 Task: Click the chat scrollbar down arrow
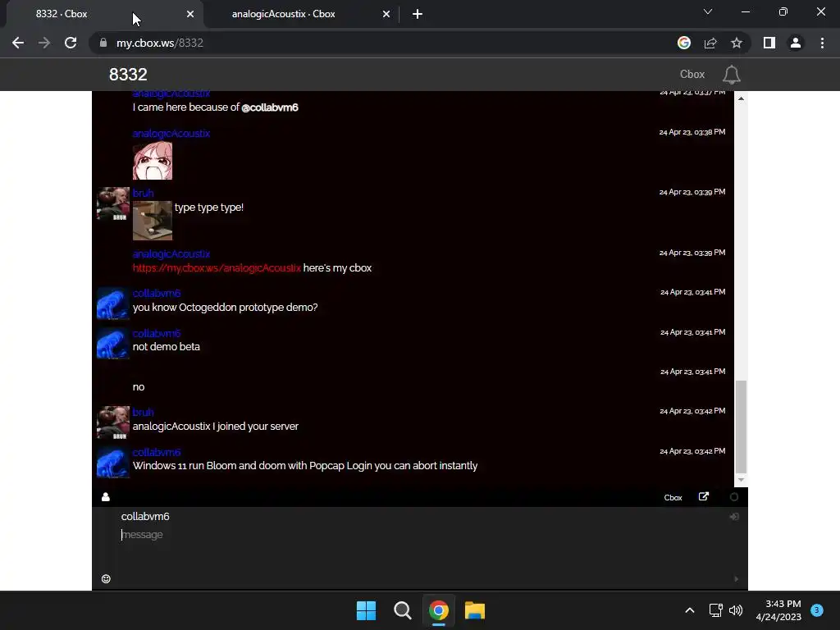741,480
